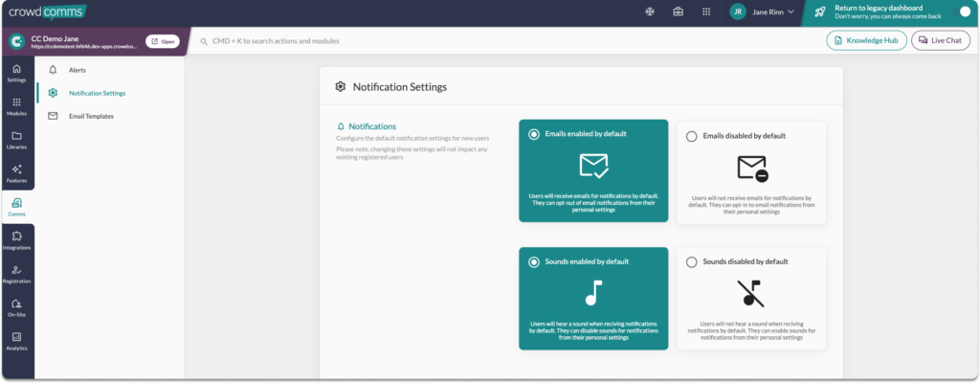Viewport: 980px width, 383px height.
Task: Open the Alerts menu item
Action: (x=78, y=70)
